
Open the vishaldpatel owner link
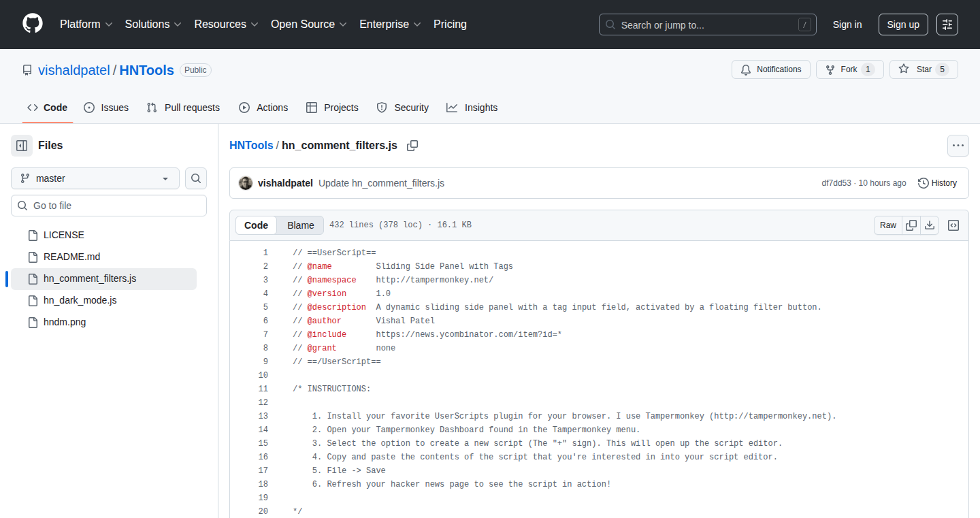point(74,70)
